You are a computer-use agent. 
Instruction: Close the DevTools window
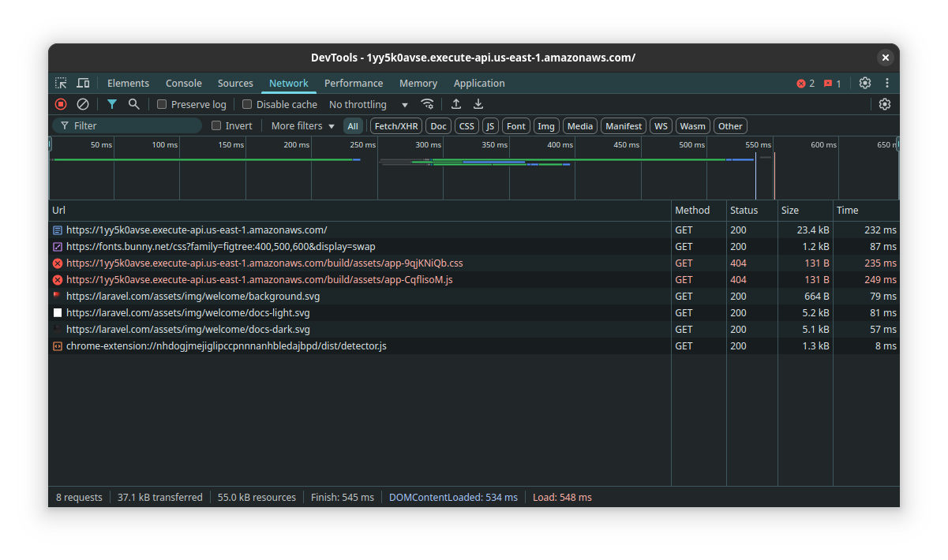[x=886, y=58]
